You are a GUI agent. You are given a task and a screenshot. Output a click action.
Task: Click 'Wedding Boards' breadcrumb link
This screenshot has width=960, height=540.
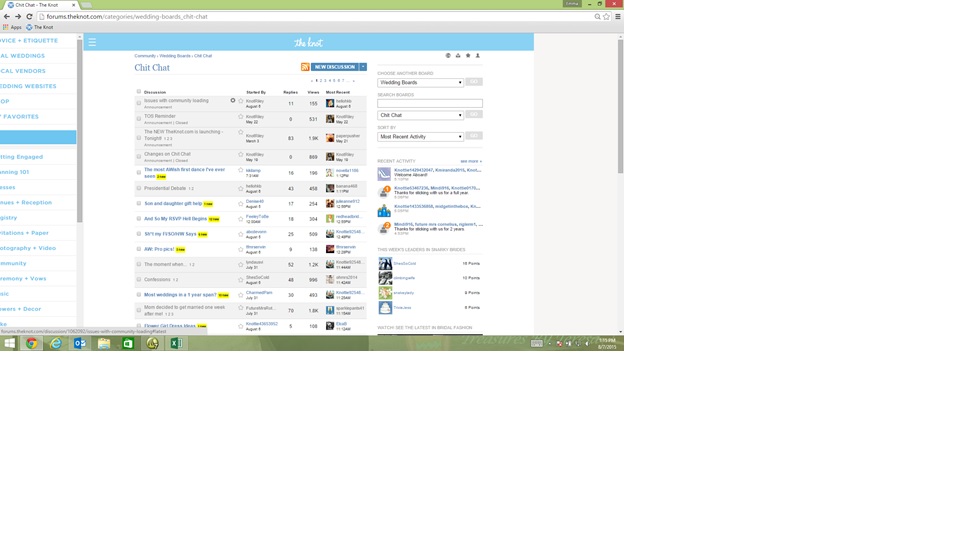[x=175, y=56]
